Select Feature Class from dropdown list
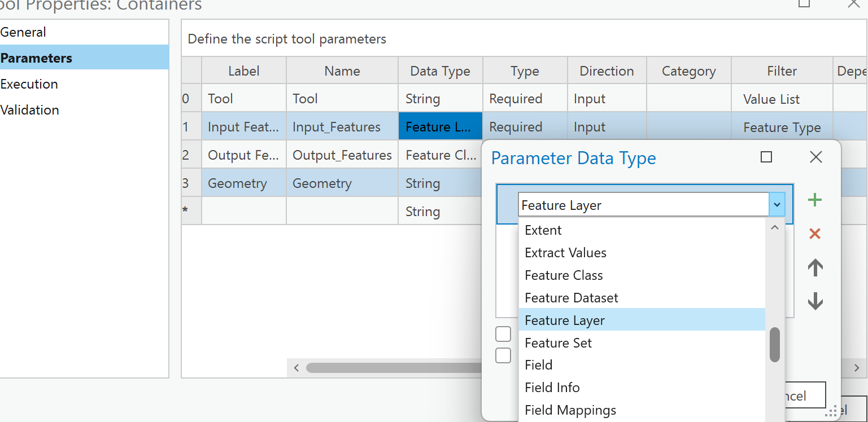868x422 pixels. coord(564,275)
